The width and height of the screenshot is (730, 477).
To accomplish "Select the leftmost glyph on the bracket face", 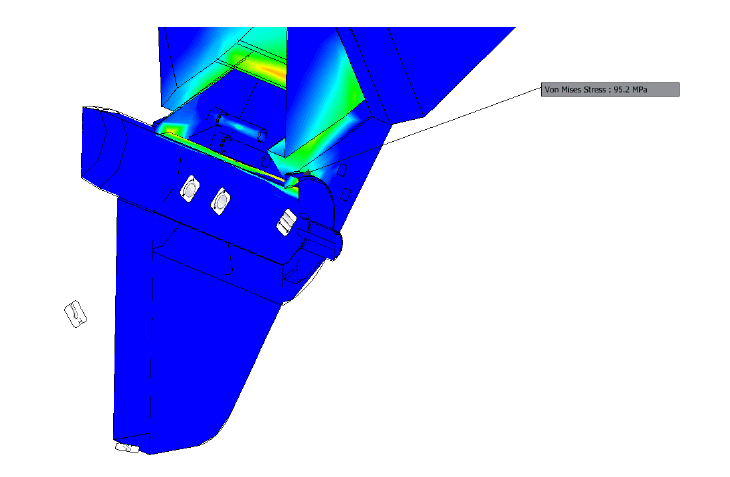I will 187,188.
